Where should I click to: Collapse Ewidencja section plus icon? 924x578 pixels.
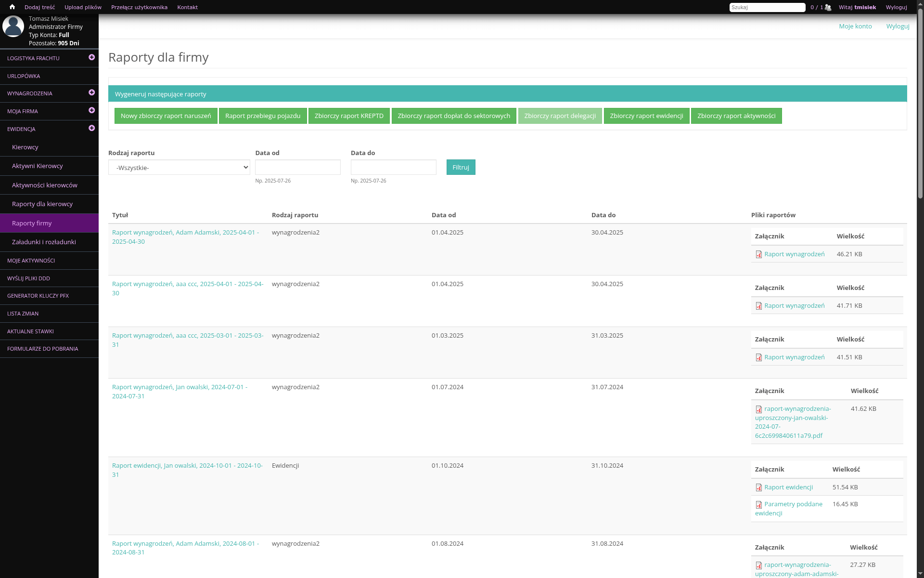coord(91,128)
